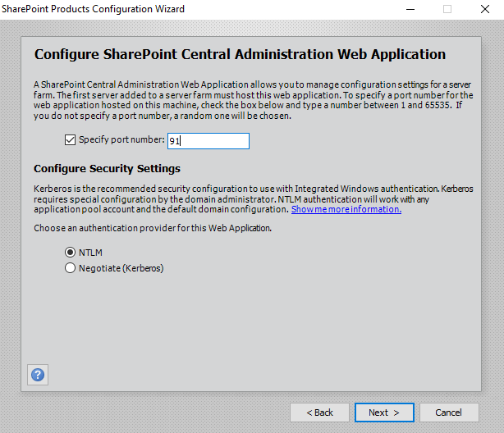The width and height of the screenshot is (504, 433).
Task: Click the 'Configure SharePoint Central Administration Web Application' heading
Action: coord(240,55)
